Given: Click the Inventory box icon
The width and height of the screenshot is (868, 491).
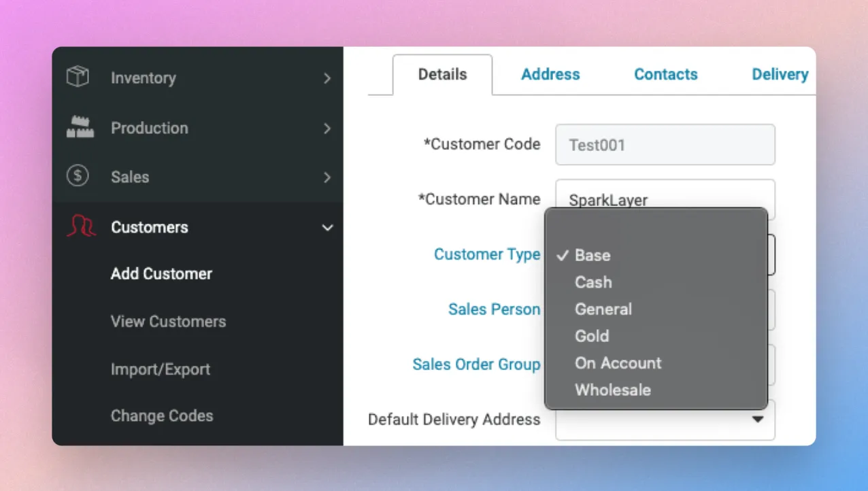Looking at the screenshot, I should coord(78,77).
